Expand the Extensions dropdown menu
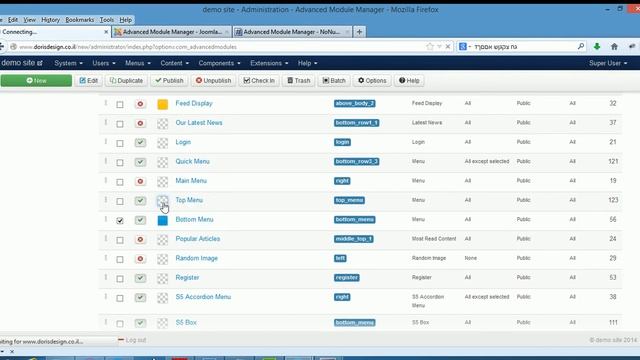 269,63
